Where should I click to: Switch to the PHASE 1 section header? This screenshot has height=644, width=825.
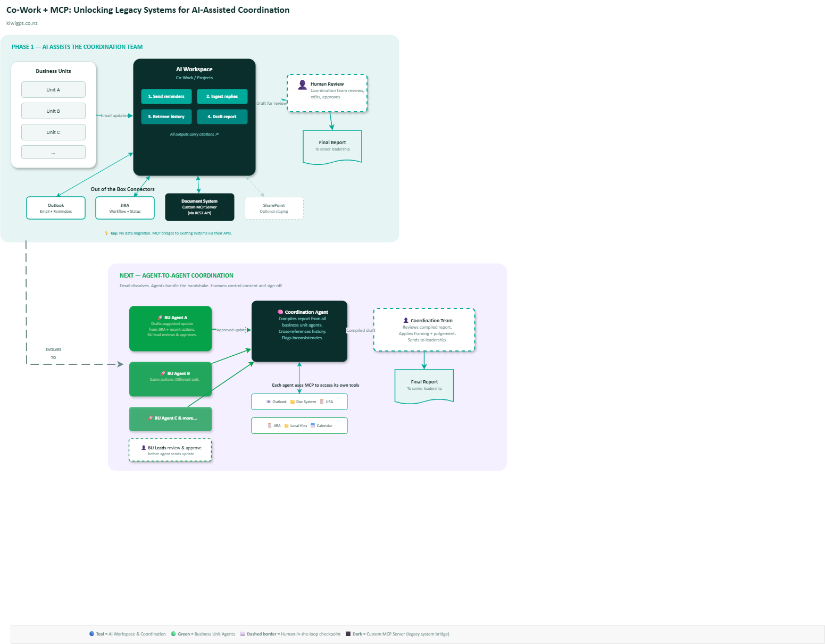coord(77,46)
